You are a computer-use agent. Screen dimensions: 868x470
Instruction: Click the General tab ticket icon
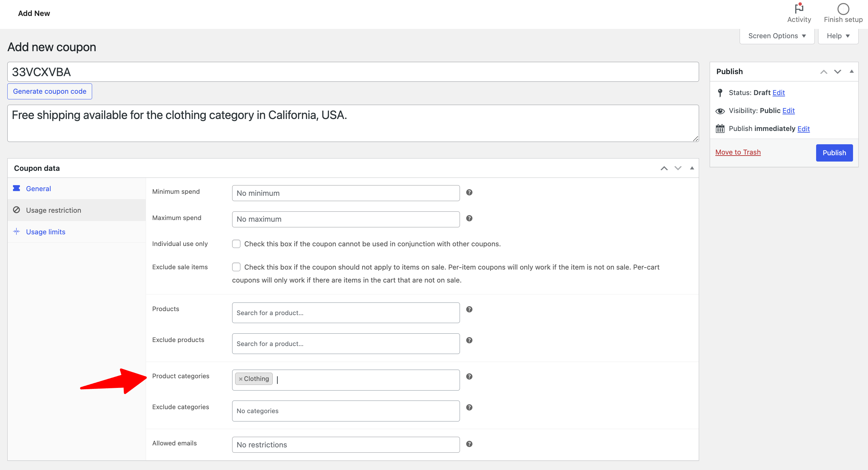click(16, 188)
